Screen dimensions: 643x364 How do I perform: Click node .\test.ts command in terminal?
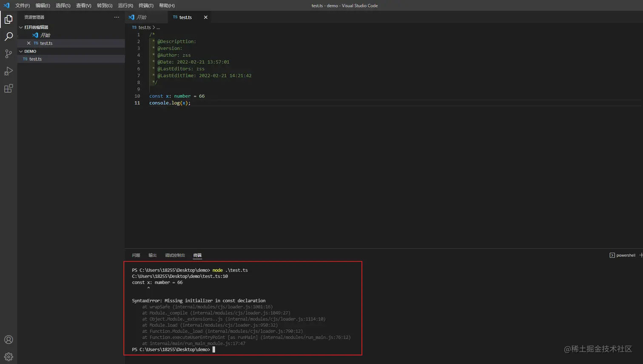(230, 270)
